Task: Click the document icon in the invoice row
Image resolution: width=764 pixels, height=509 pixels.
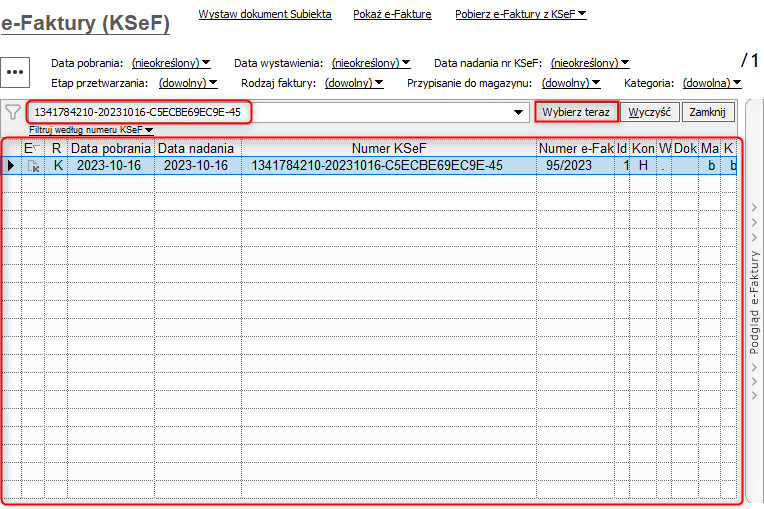Action: point(33,166)
